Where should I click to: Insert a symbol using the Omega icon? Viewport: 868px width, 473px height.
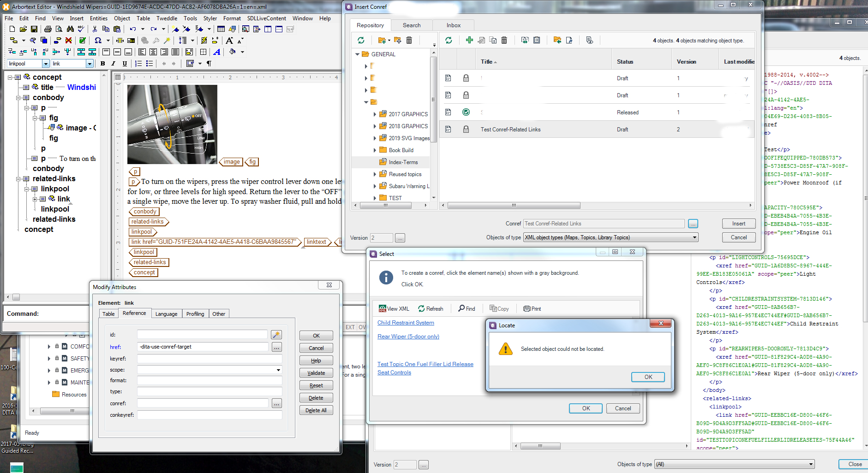98,41
